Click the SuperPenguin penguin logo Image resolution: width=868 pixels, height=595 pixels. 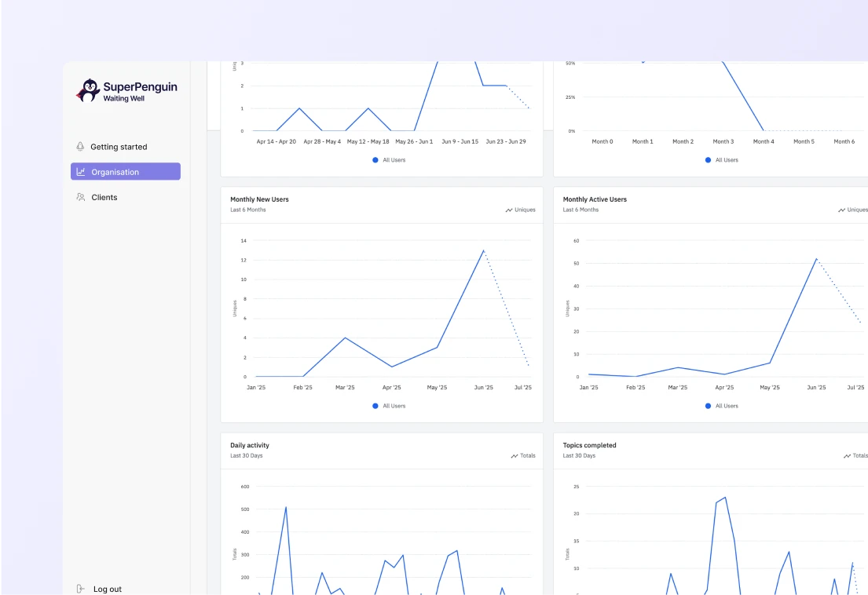88,91
